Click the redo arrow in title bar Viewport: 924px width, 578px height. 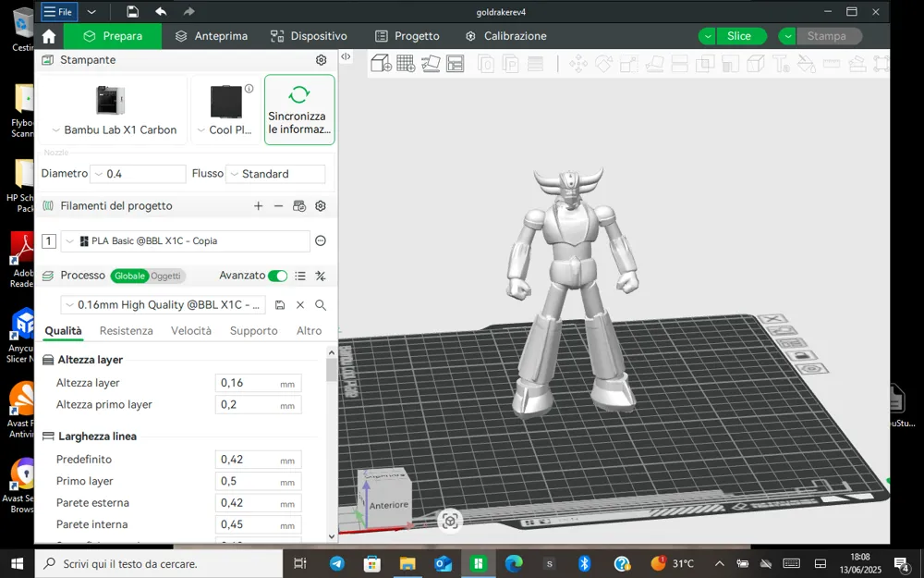click(x=188, y=12)
